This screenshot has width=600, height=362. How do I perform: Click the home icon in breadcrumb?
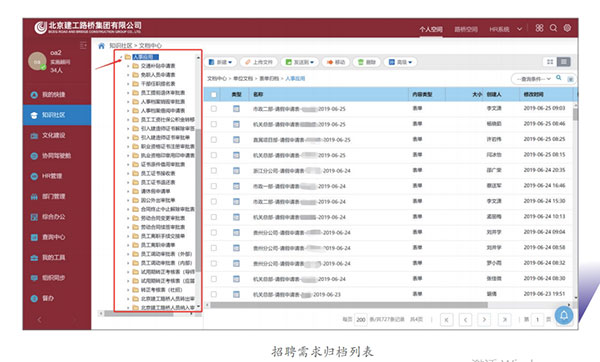101,46
